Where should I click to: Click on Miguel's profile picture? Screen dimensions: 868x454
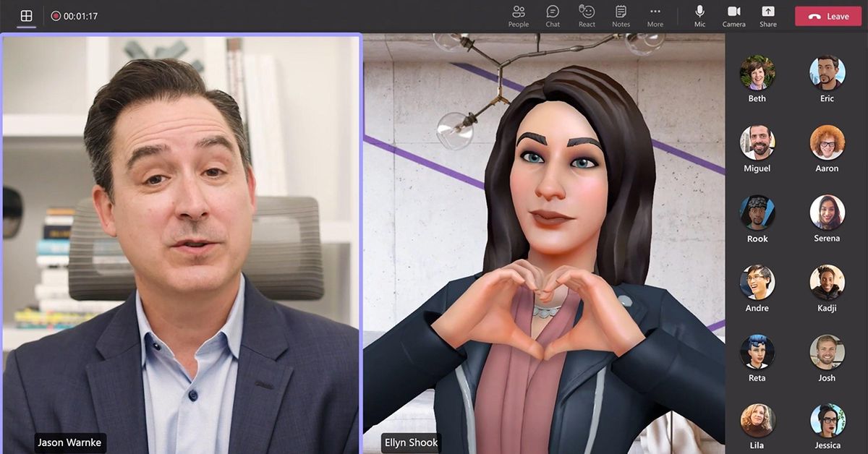(757, 142)
